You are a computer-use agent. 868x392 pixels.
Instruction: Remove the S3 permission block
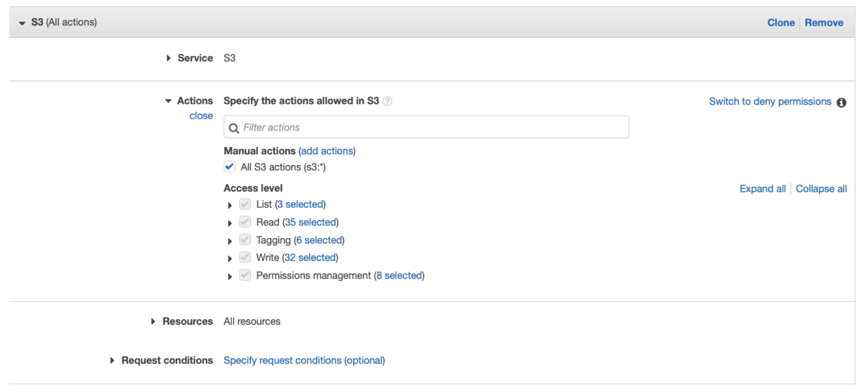[824, 22]
